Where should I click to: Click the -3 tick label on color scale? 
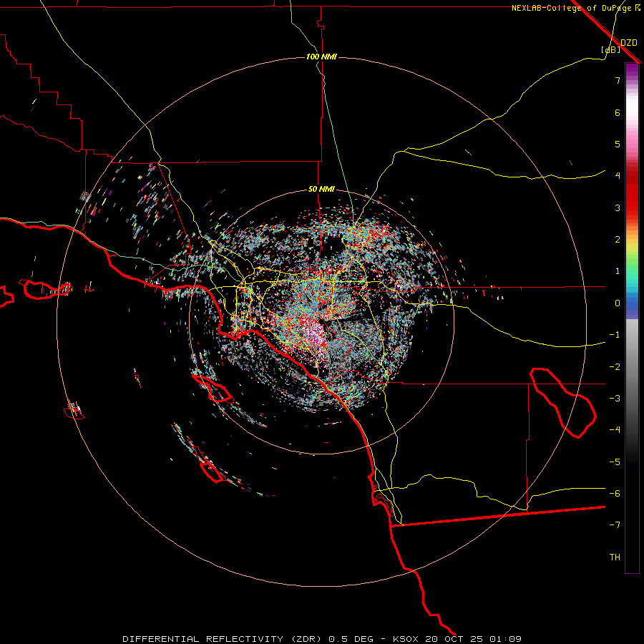click(x=615, y=399)
